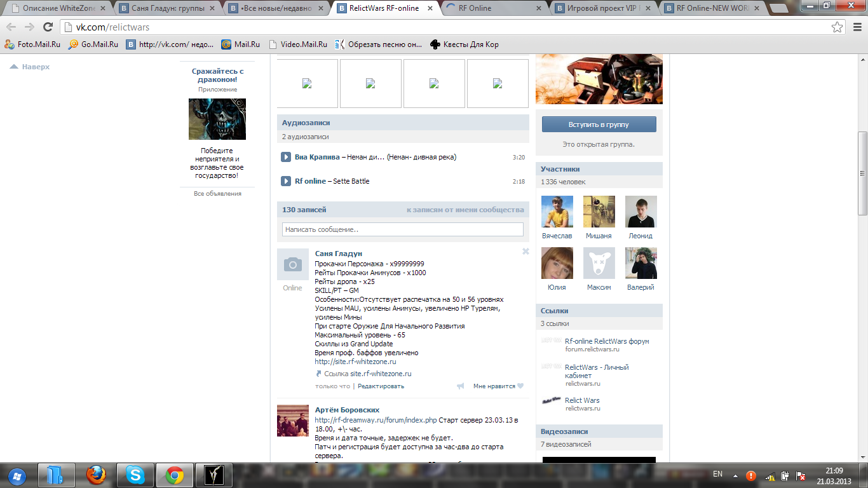Screen dimensions: 868x488
Task: Switch to Игровой проект VIP tab
Action: pyautogui.click(x=602, y=8)
